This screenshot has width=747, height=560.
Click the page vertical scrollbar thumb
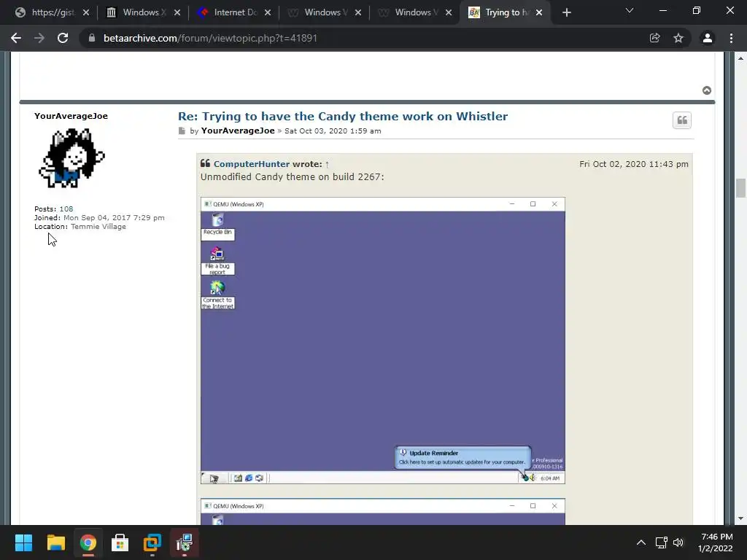[x=741, y=187]
